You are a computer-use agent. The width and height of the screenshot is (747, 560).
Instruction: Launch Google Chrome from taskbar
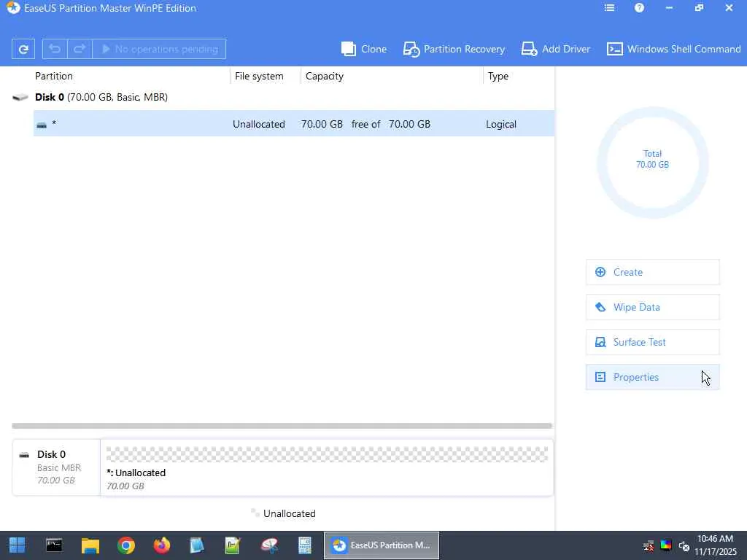point(126,545)
